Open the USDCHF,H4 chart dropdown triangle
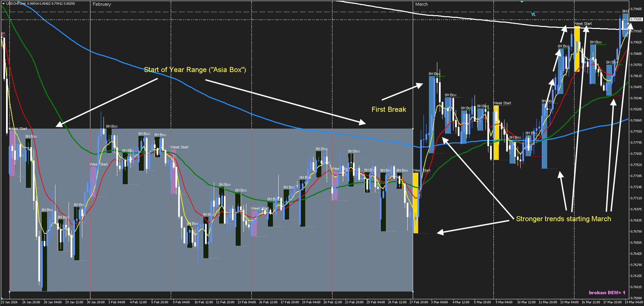 pos(3,4)
